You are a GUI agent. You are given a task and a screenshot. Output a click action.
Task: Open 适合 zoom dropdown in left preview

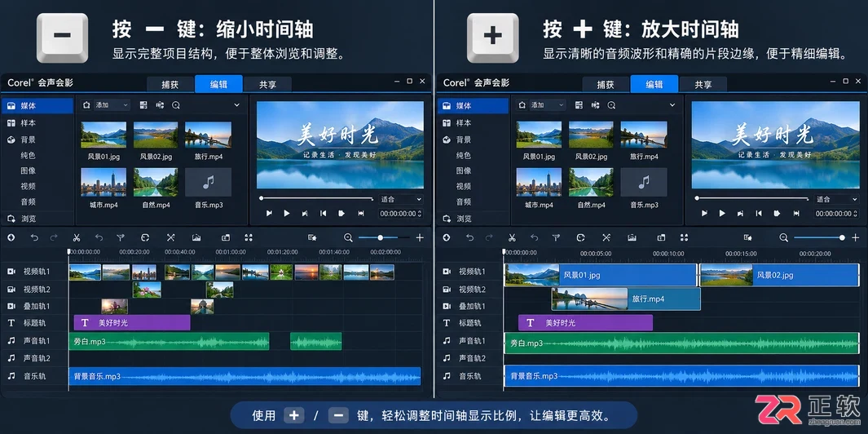tap(401, 199)
